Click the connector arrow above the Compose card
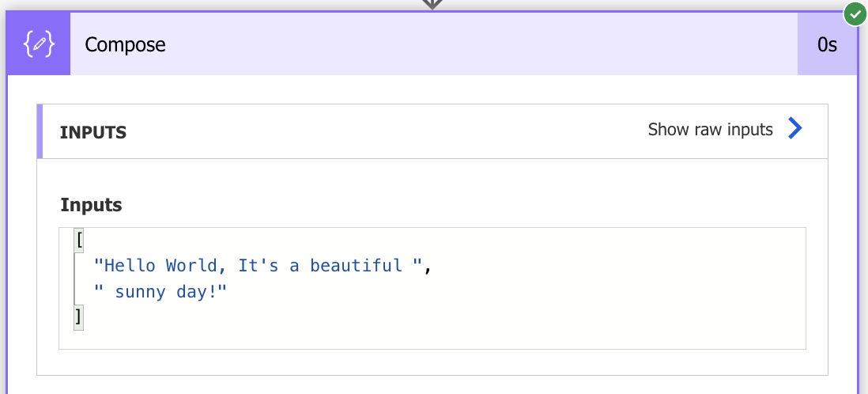 pyautogui.click(x=432, y=5)
